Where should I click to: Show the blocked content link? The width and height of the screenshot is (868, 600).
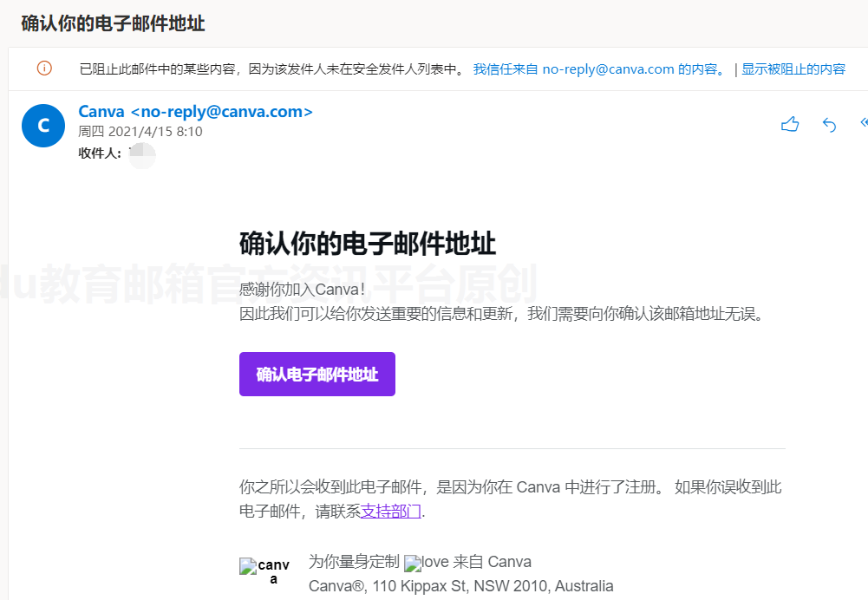[793, 69]
